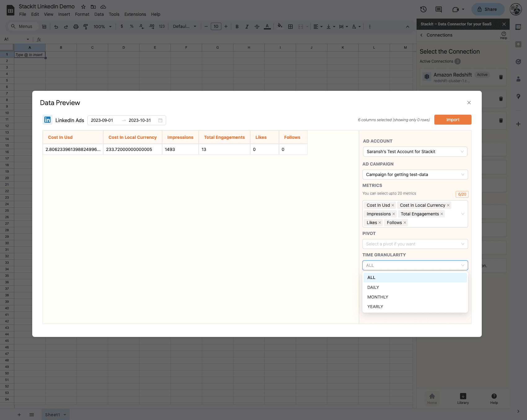Toggle bold formatting
Viewport: 527px width, 420px height.
(x=237, y=27)
